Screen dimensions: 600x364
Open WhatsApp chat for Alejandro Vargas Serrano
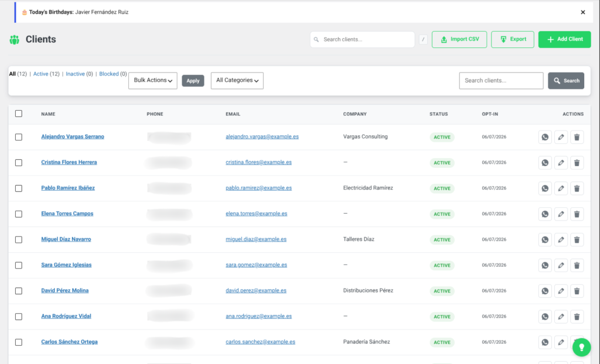click(x=545, y=137)
